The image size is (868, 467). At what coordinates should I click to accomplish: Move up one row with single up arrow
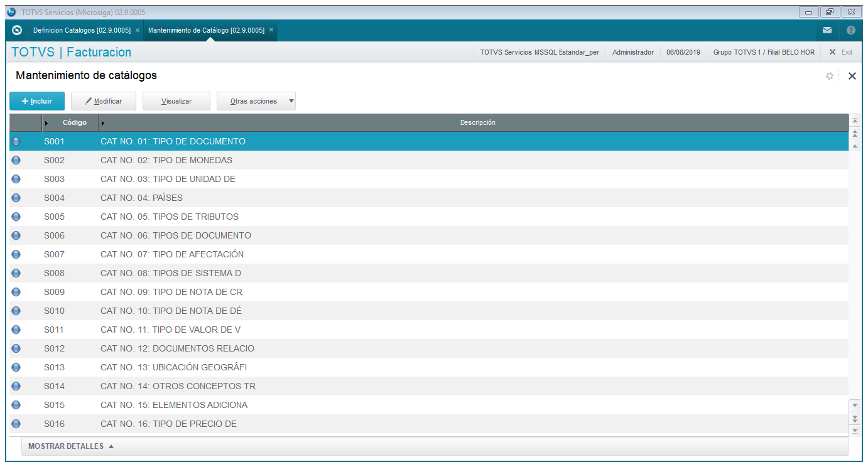[x=854, y=146]
